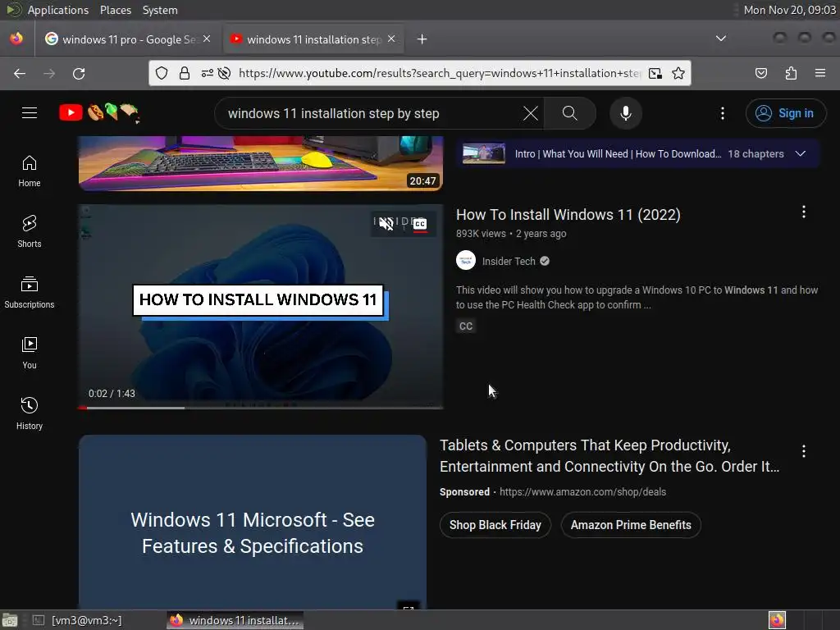Start voice search with the microphone

point(625,113)
